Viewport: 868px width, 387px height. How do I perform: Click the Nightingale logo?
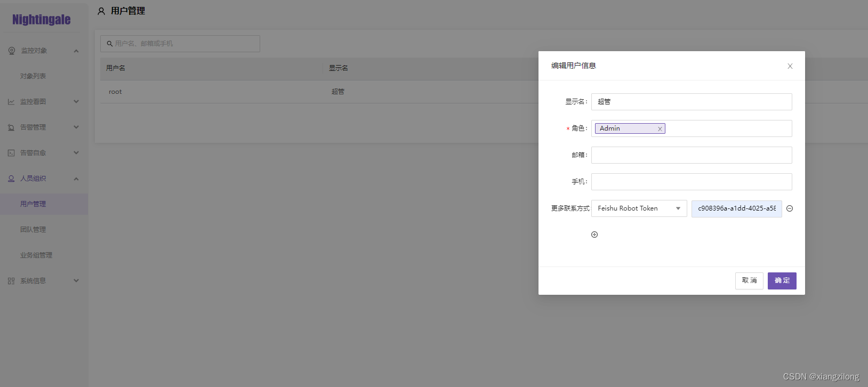[42, 20]
